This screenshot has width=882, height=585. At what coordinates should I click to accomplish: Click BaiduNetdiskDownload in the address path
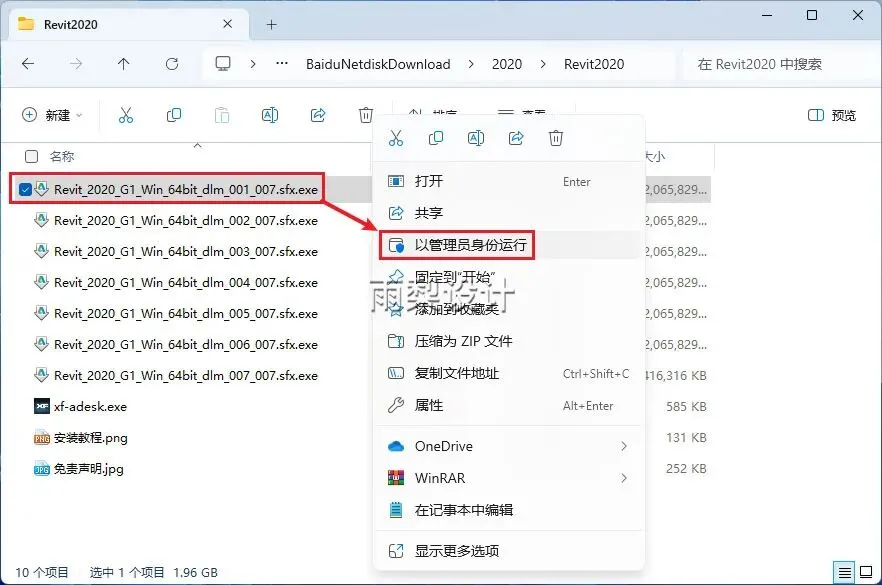[x=378, y=64]
